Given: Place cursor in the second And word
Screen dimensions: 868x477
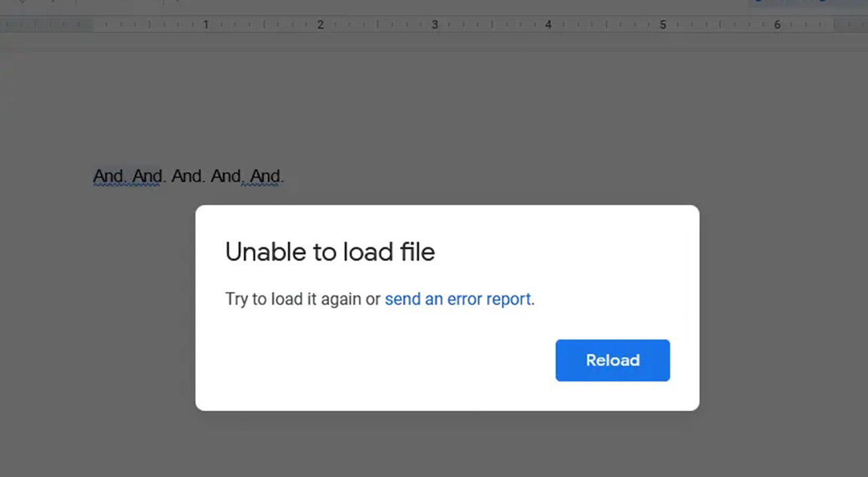Looking at the screenshot, I should pos(147,176).
